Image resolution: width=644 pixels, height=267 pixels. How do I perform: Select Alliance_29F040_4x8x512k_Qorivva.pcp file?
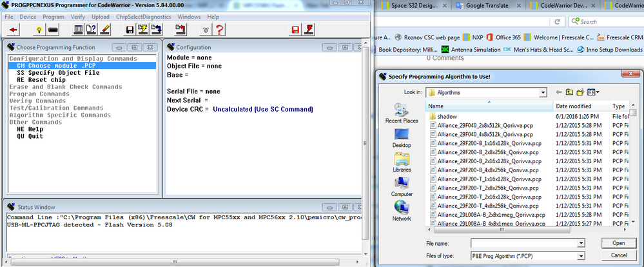(x=482, y=134)
